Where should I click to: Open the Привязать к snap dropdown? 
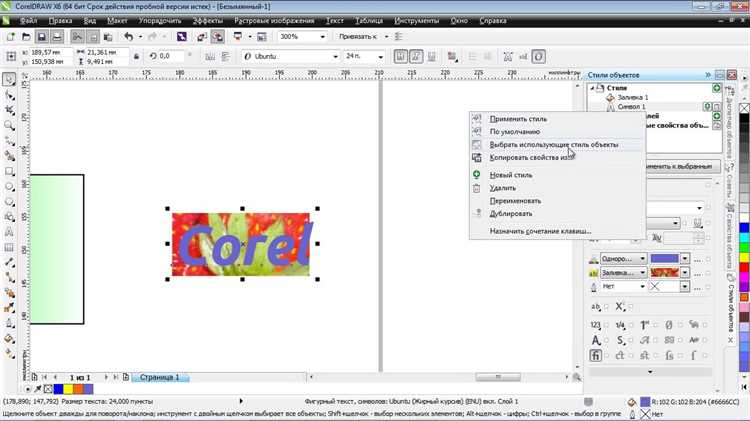tap(386, 36)
